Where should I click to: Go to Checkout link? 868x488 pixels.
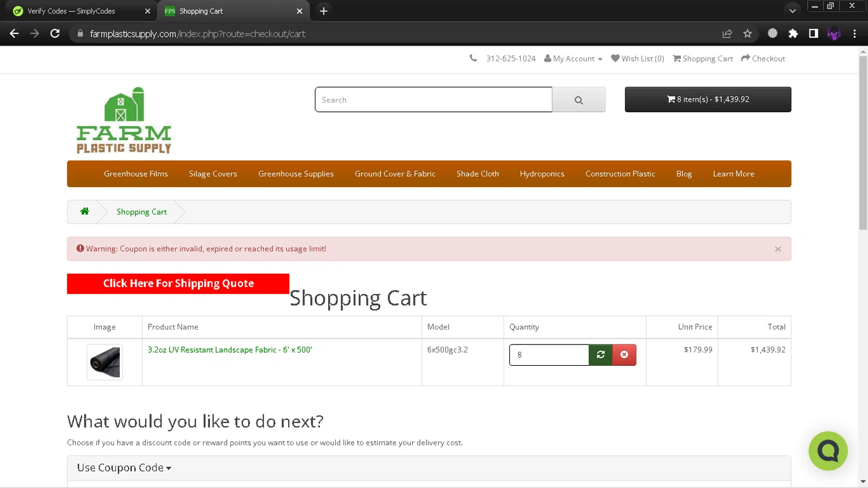[x=763, y=58]
